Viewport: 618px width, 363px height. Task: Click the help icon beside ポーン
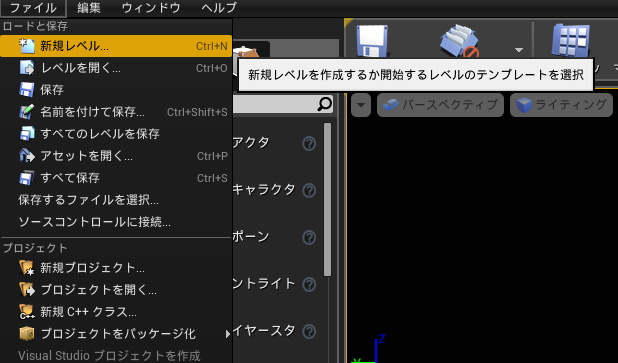[309, 237]
